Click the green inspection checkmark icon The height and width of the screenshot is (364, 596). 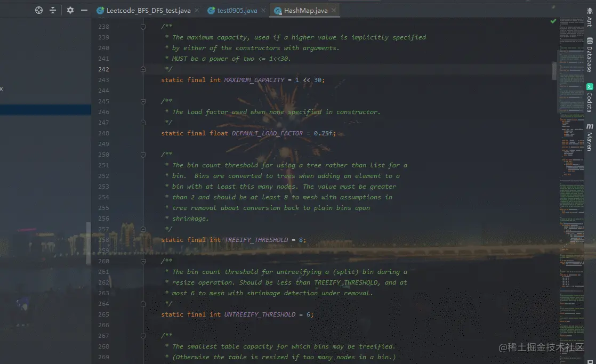pos(553,21)
